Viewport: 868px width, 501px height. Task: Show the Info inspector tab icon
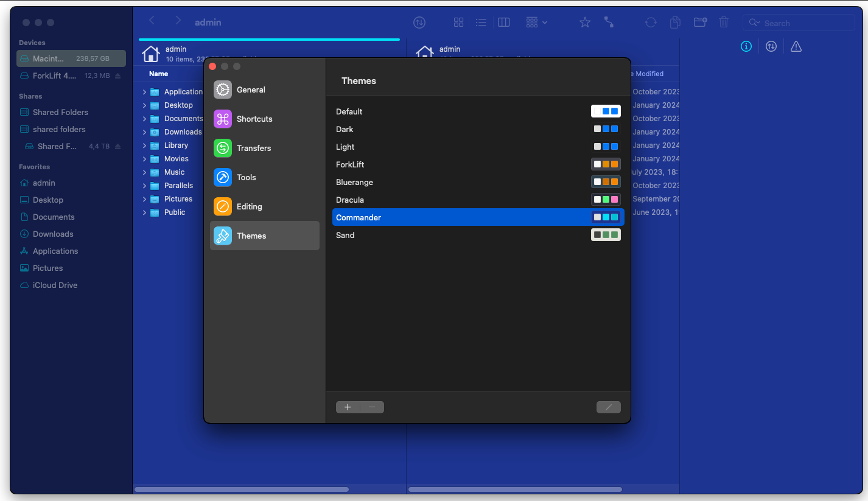point(746,47)
